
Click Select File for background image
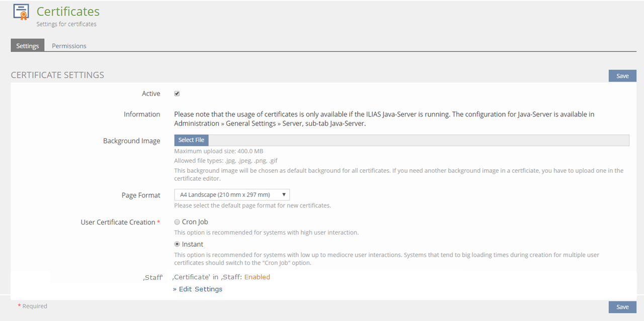pos(191,140)
